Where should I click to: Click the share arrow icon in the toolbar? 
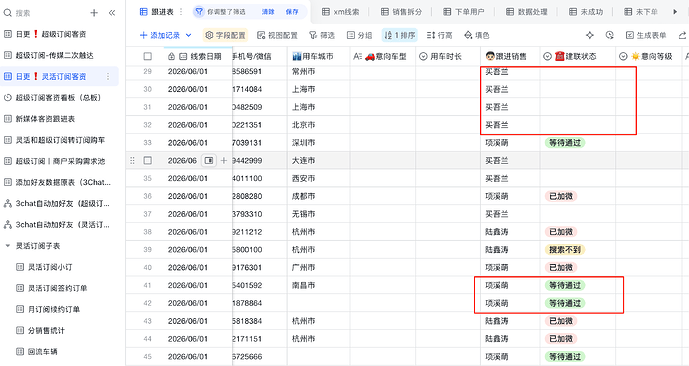coord(682,35)
